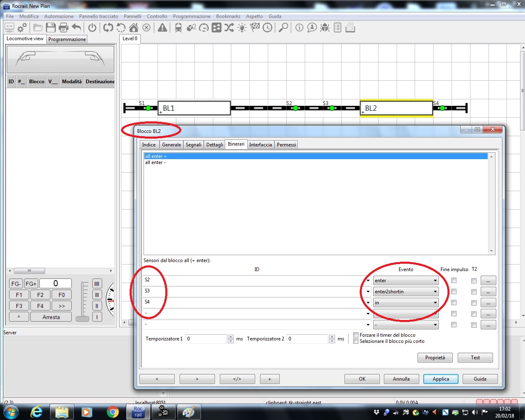
Task: Click the print icon in toolbar
Action: pyautogui.click(x=64, y=28)
